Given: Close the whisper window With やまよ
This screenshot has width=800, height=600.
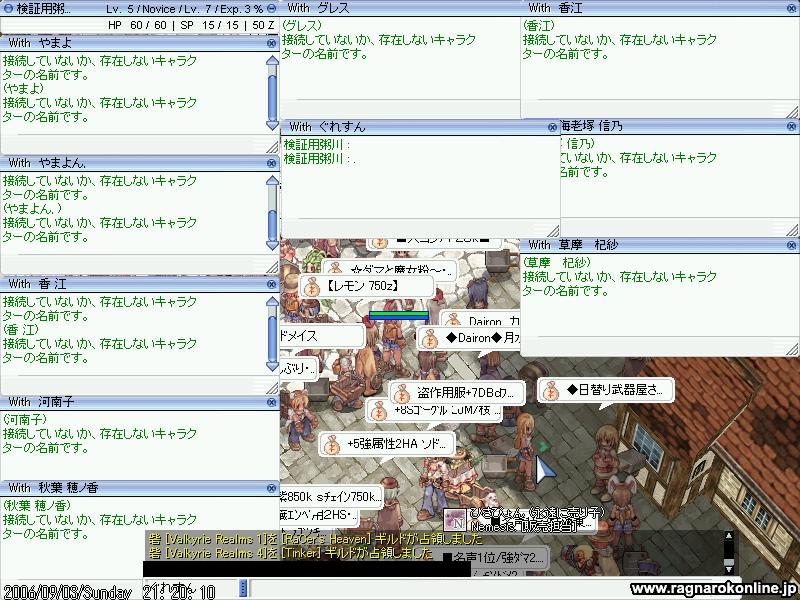Looking at the screenshot, I should tap(271, 43).
